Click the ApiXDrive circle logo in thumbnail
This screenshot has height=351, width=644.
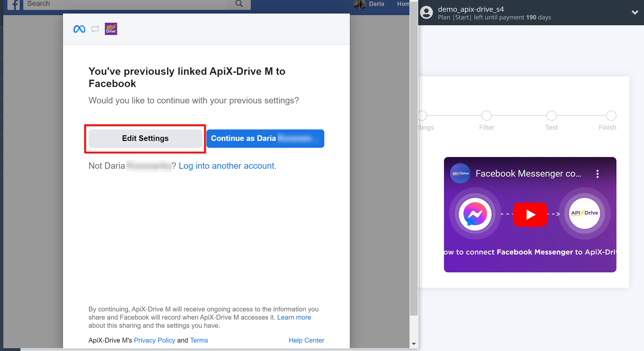pyautogui.click(x=584, y=213)
